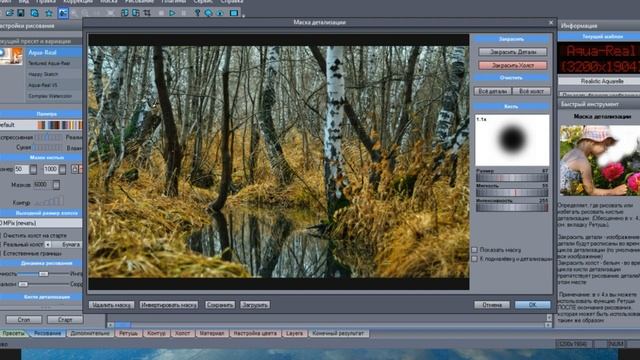The height and width of the screenshot is (360, 640).
Task: Click the Отмена button
Action: [x=492, y=305]
